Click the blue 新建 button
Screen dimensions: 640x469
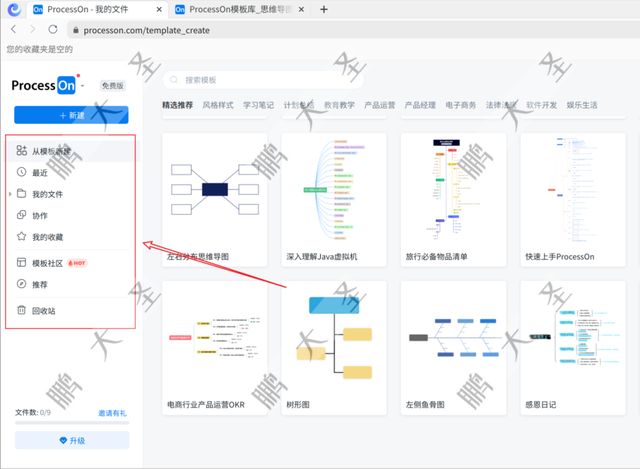pyautogui.click(x=71, y=115)
